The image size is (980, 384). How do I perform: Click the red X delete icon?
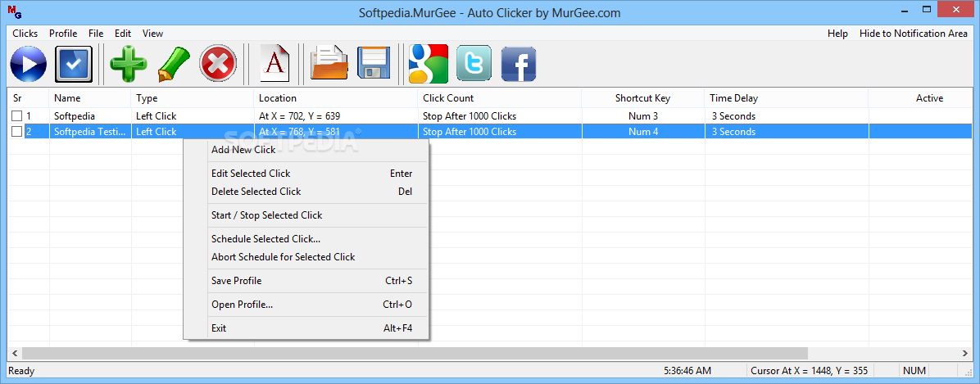coord(217,64)
